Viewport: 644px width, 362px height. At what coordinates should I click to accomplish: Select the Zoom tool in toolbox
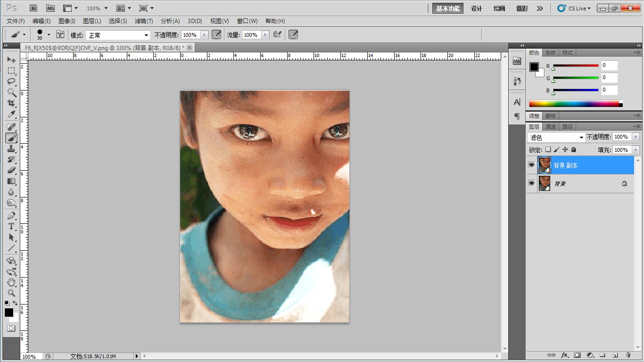click(x=11, y=293)
